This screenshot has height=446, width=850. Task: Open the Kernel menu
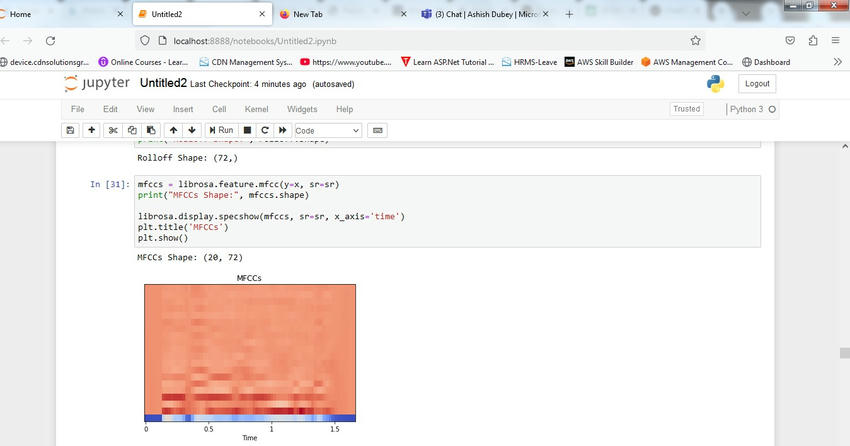(256, 109)
